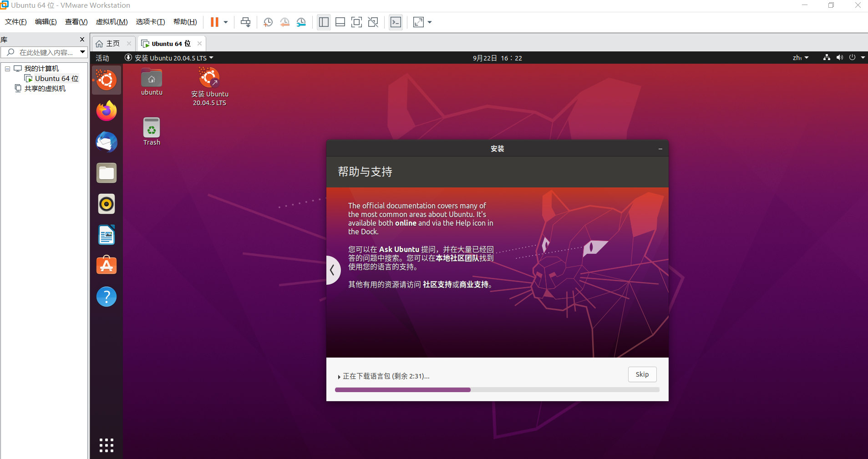This screenshot has width=868, height=459.
Task: Select the Trash desktop icon
Action: pos(152,132)
